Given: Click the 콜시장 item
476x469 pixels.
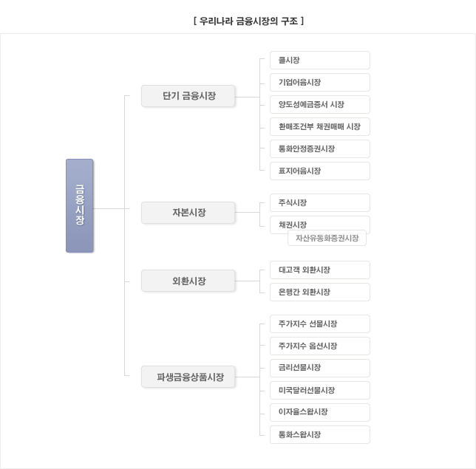Looking at the screenshot, I should click(x=320, y=61).
